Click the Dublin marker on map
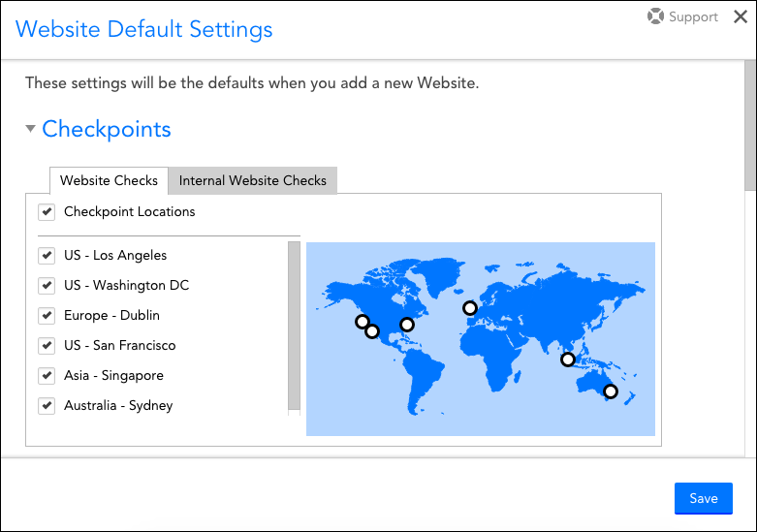This screenshot has height=532, width=757. coord(470,308)
